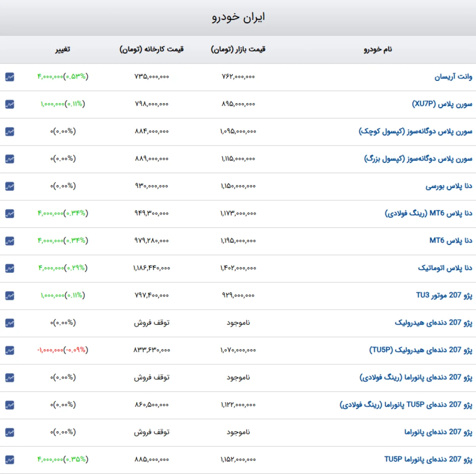Open the trend chart for دنا پلاس بورسی
The width and height of the screenshot is (476, 474).
click(x=10, y=186)
